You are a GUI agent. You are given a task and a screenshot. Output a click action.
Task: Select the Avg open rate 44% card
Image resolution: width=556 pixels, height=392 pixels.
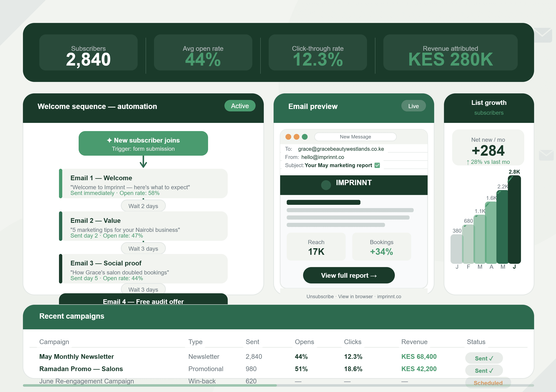[x=203, y=53]
